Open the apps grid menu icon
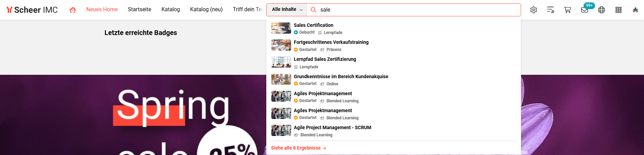 619,10
